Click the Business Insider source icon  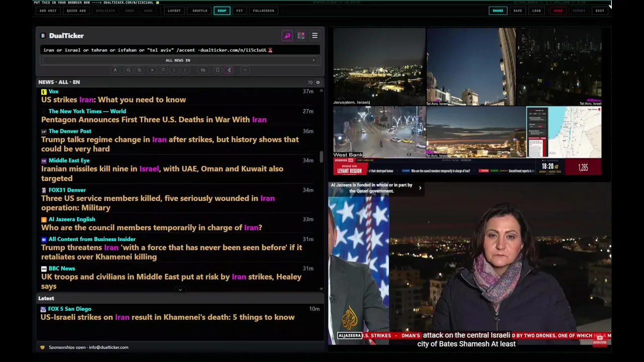point(44,239)
